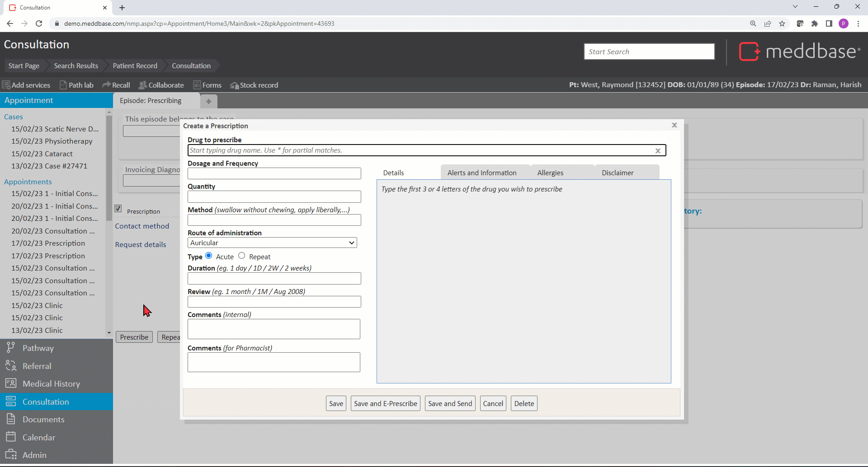Viewport: 868px width, 467px height.
Task: Click the Cancel button
Action: point(493,403)
